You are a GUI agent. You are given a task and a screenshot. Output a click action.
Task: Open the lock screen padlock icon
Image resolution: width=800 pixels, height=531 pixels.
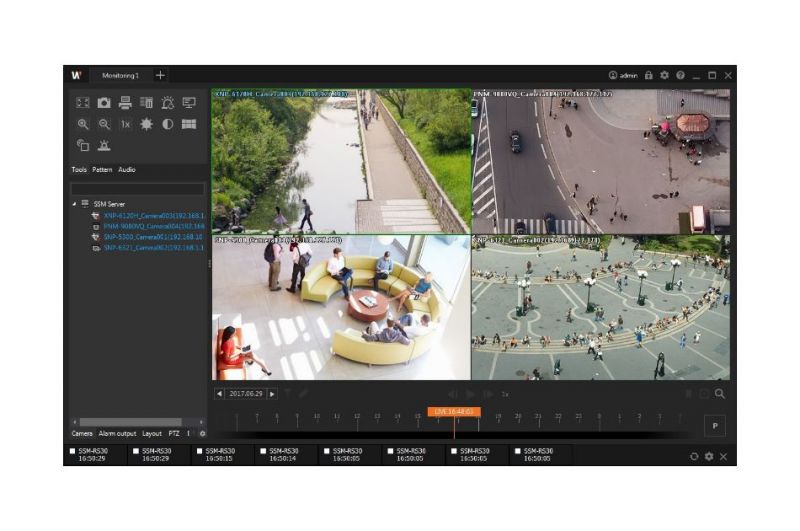648,75
